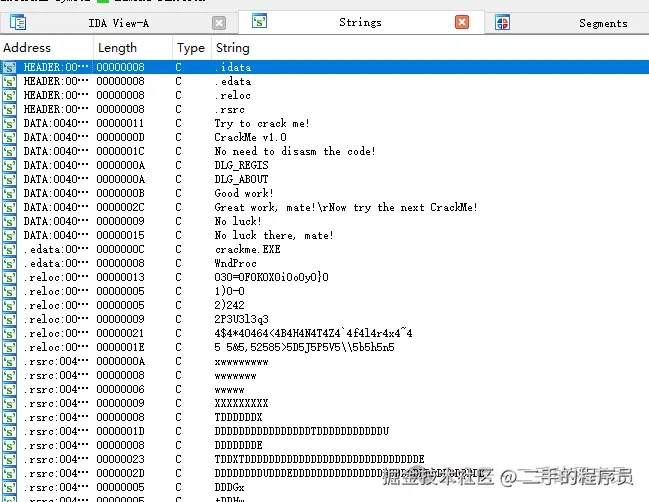The width and height of the screenshot is (649, 502).
Task: Click the string icon of the .idata row
Action: 10,67
